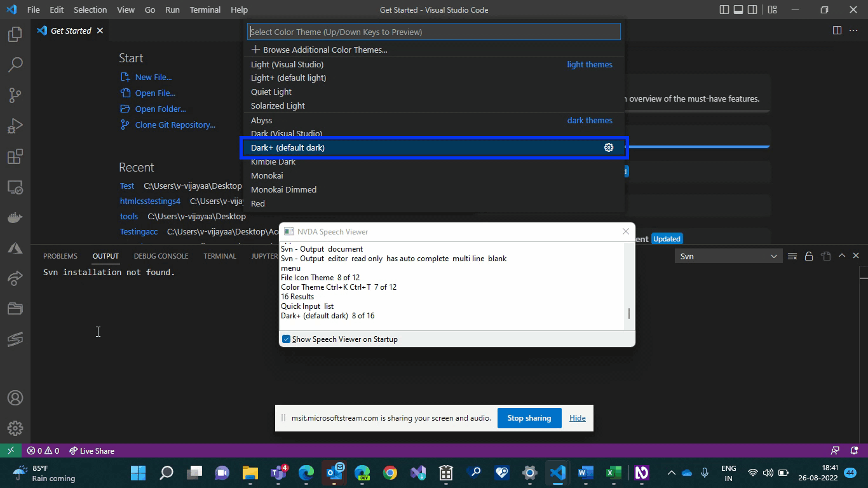
Task: Click Live Share in the status bar
Action: point(92,451)
